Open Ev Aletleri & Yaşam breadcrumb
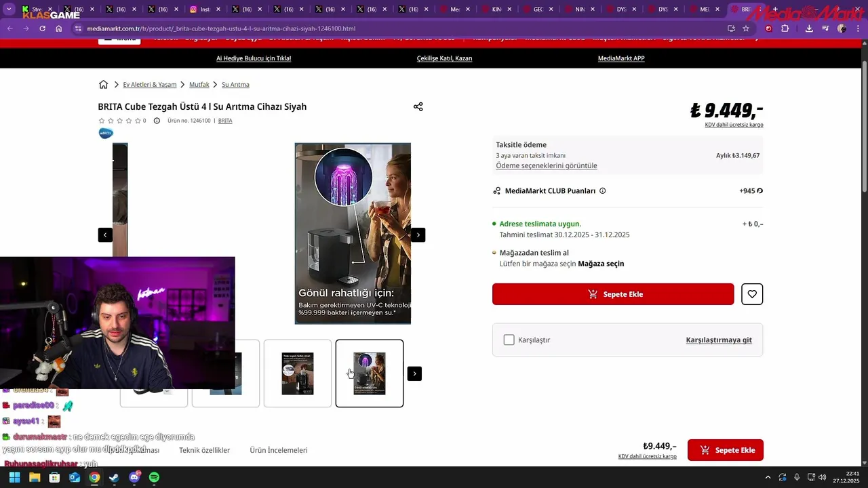This screenshot has width=868, height=488. 150,85
